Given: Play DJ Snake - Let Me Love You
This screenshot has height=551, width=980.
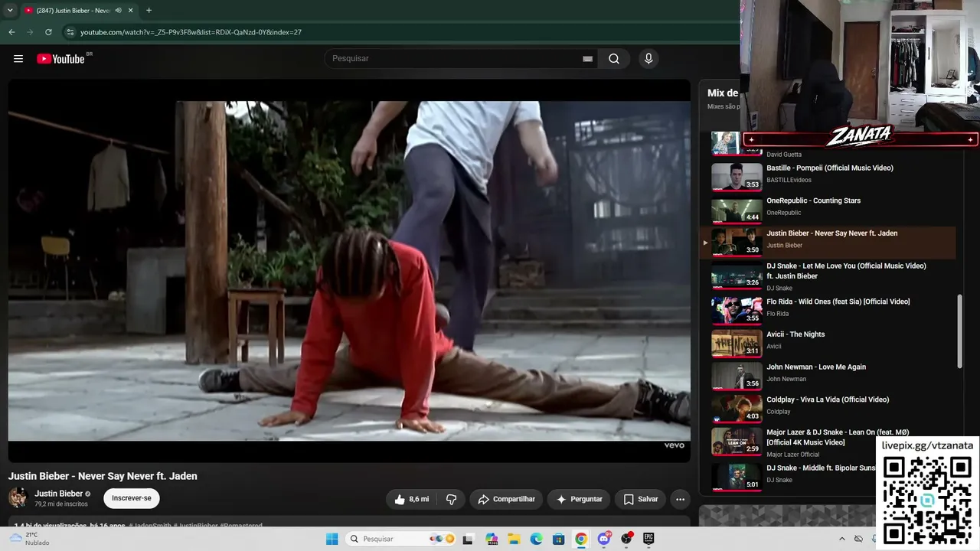Looking at the screenshot, I should click(846, 271).
